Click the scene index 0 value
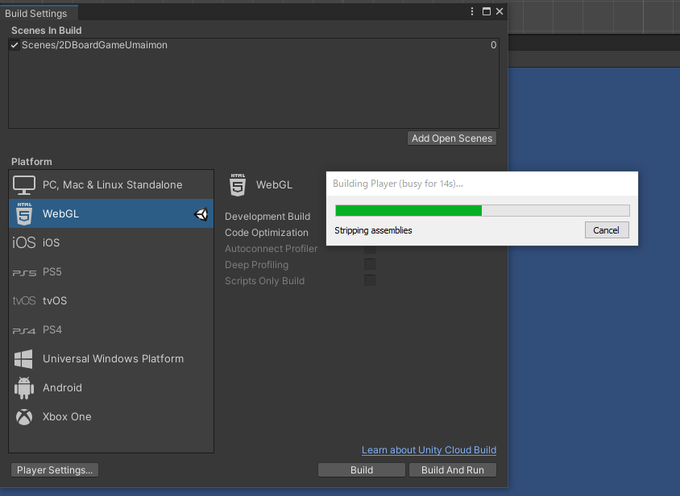This screenshot has width=680, height=496. pos(494,45)
